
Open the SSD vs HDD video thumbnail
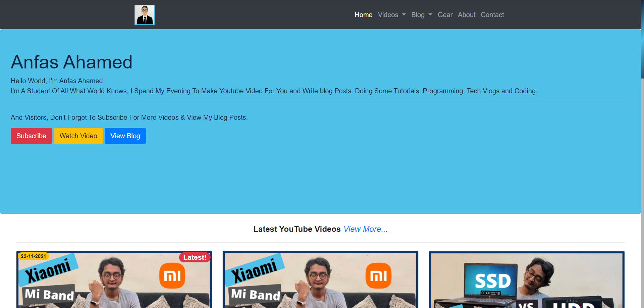click(x=526, y=282)
